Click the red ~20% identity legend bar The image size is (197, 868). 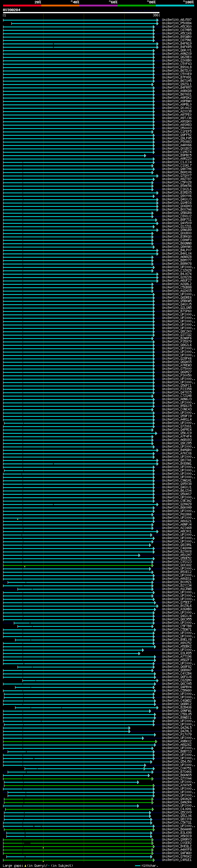tap(22, 6)
